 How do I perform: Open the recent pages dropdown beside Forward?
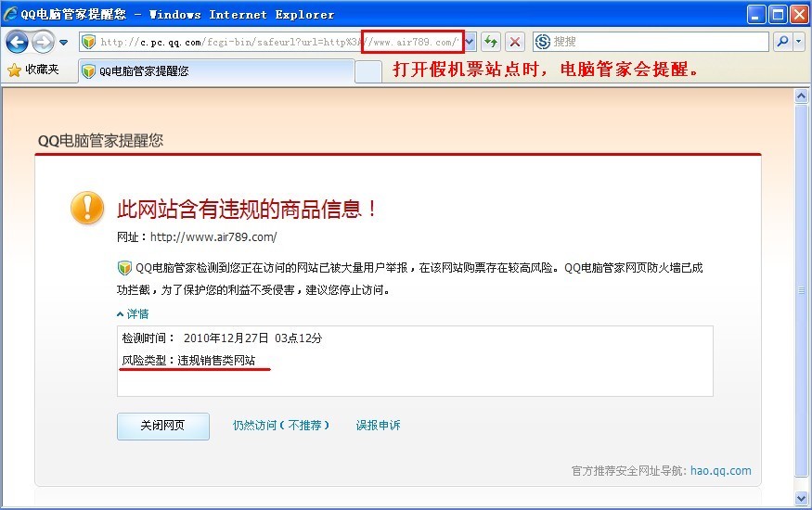tap(63, 43)
